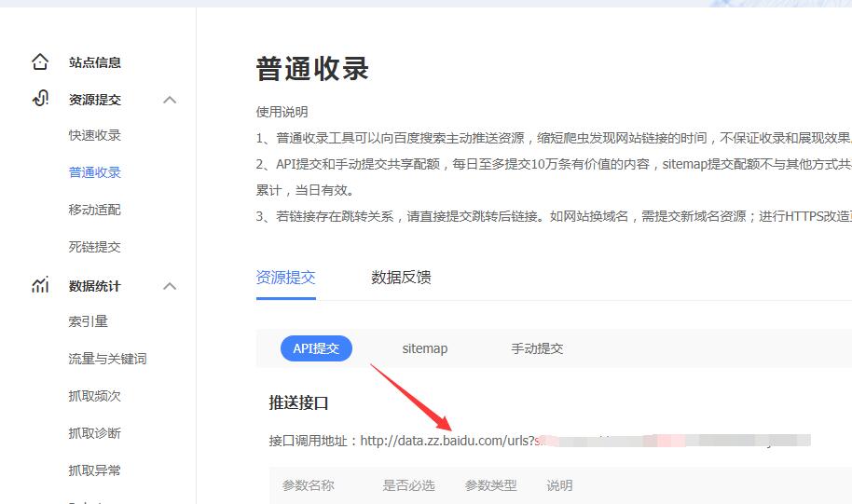This screenshot has height=504, width=852.
Task: Click the 普通收录 page heading
Action: (x=312, y=70)
